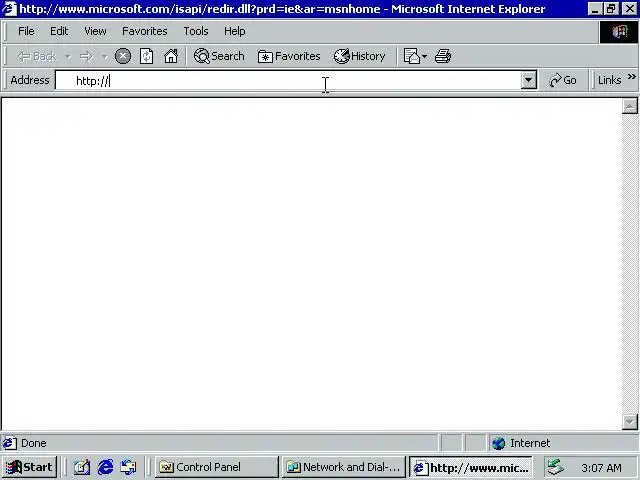Go to the Home page icon
Screen dimensions: 640x480
click(x=171, y=56)
